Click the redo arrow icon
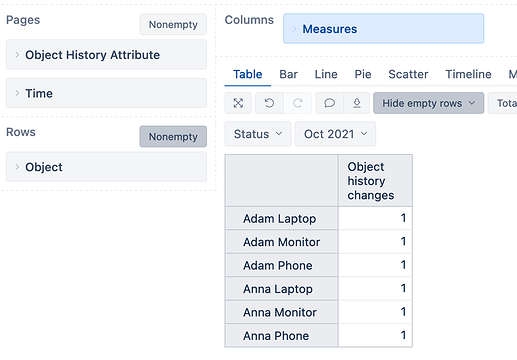This screenshot has height=360, width=517. (x=298, y=103)
